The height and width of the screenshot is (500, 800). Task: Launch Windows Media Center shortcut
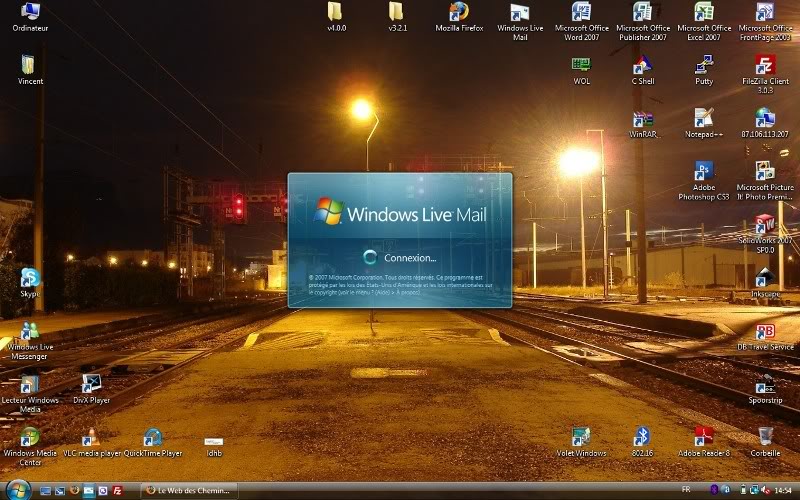pos(30,447)
